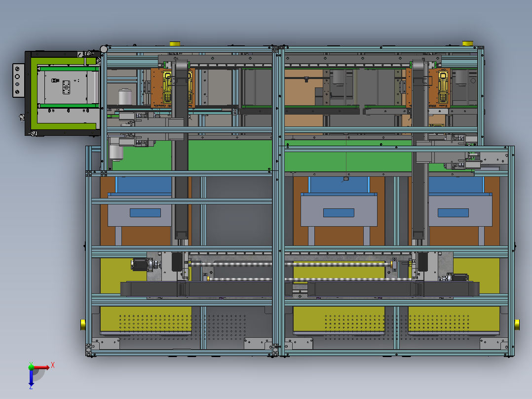532x399 pixels.
Task: Select the yellow knob on the frame's top left edge
Action: coord(175,44)
